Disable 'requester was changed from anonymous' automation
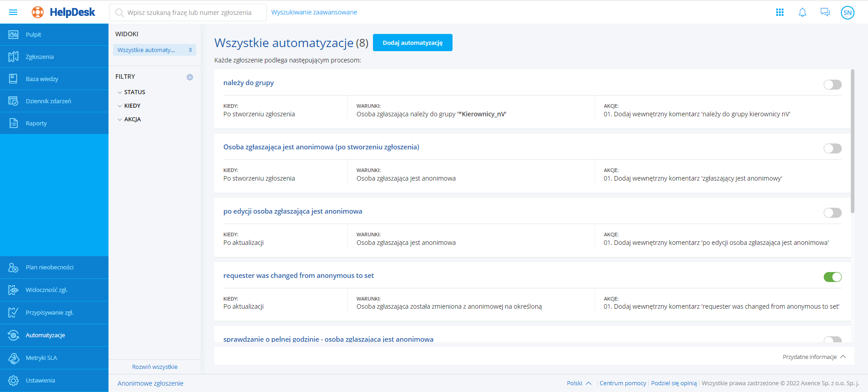Viewport: 868px width, 392px height. click(x=832, y=277)
